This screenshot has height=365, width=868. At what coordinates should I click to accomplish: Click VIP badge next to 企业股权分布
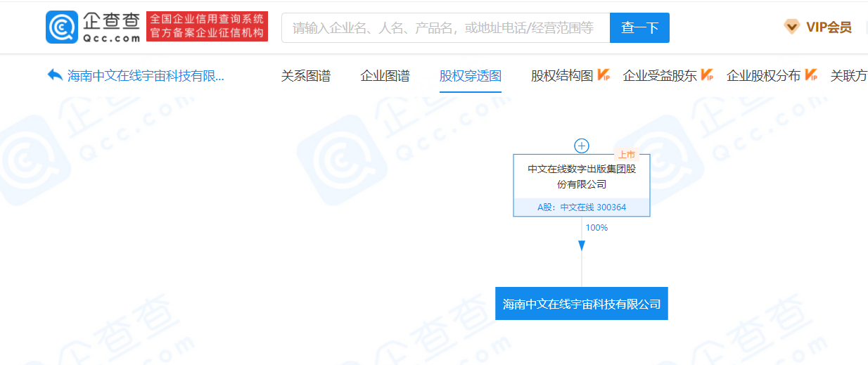tap(810, 75)
